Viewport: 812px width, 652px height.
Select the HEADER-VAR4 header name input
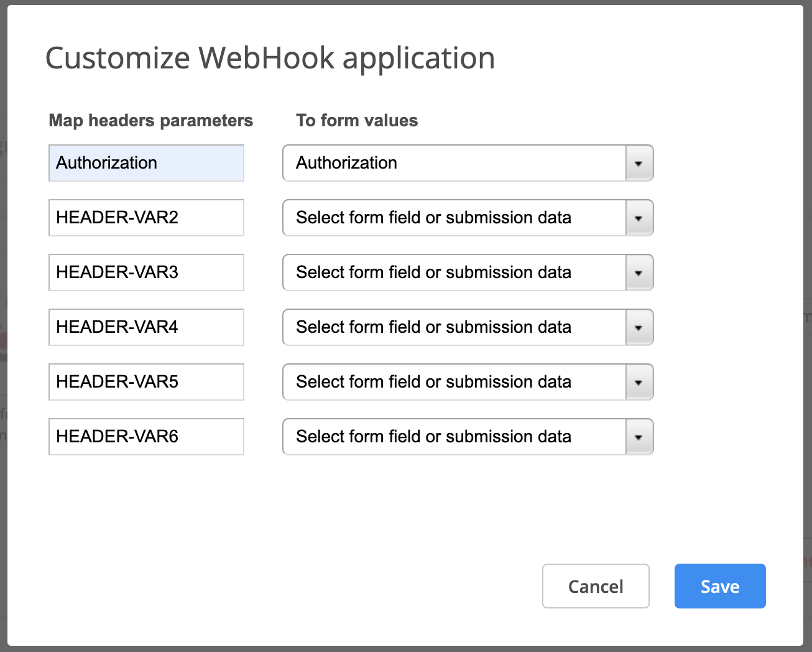click(146, 328)
